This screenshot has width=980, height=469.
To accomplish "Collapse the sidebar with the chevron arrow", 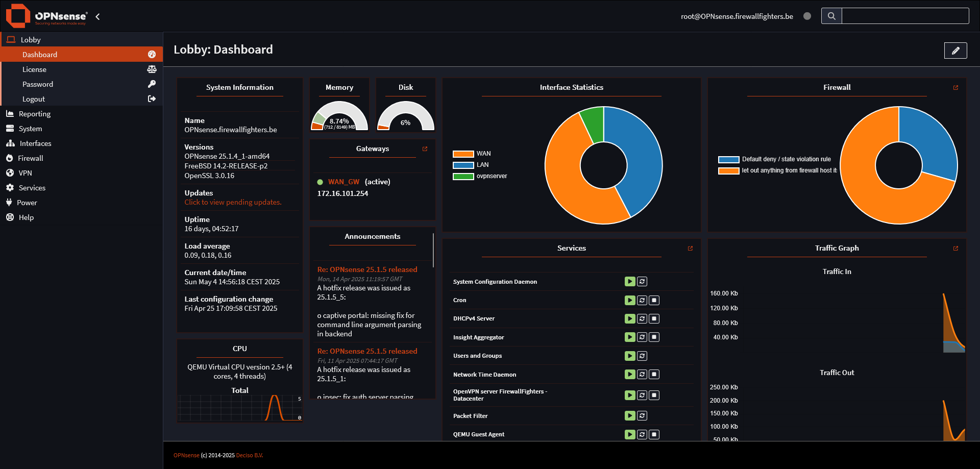I will coord(97,17).
